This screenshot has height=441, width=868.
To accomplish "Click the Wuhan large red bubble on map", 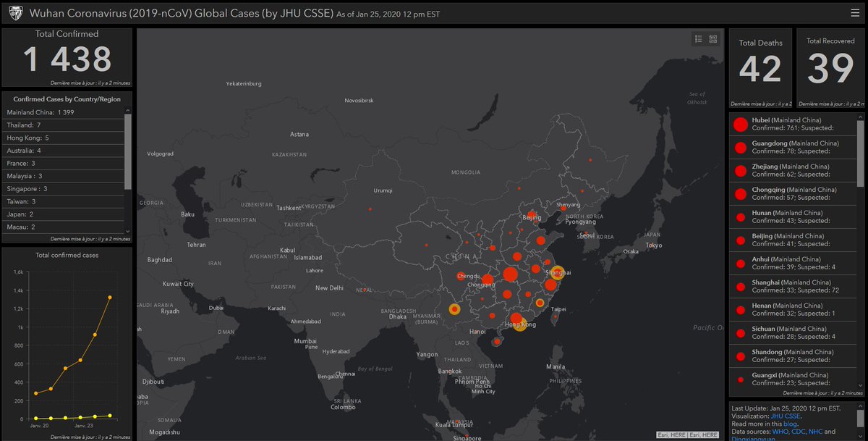I will pos(510,274).
